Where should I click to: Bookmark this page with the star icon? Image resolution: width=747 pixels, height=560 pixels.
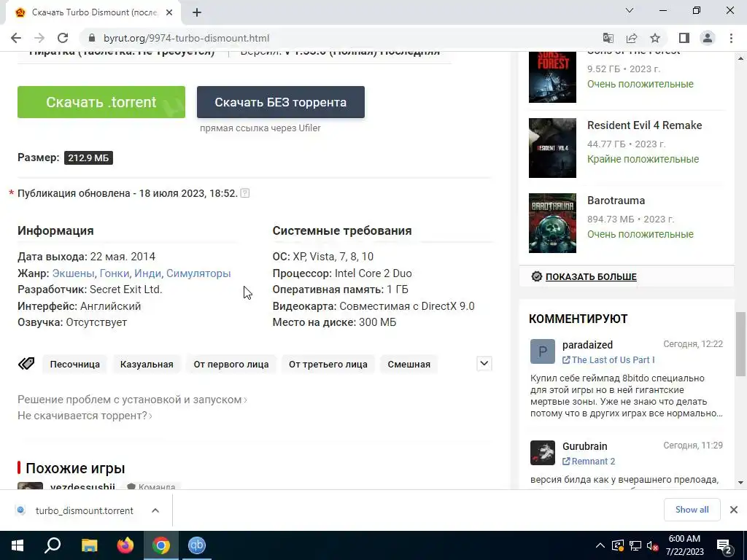coord(655,38)
